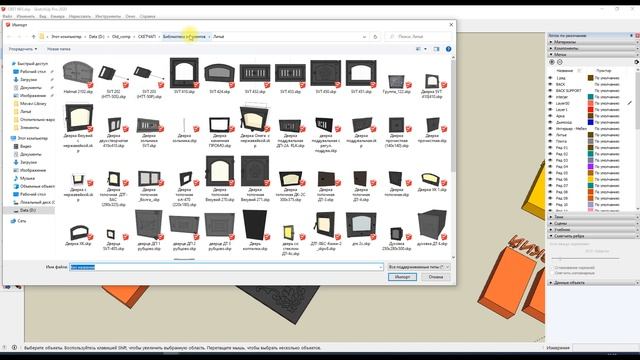Click the Ряд 04 purple color swatch

(590, 167)
